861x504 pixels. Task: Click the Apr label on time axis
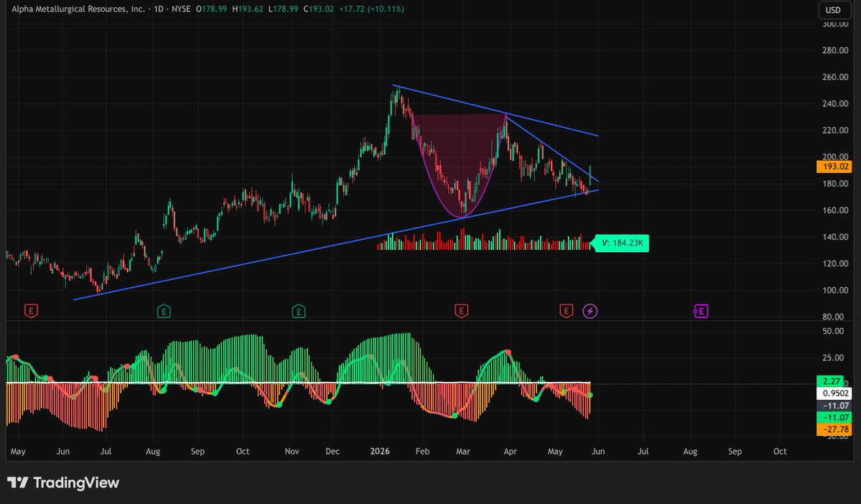coord(510,452)
